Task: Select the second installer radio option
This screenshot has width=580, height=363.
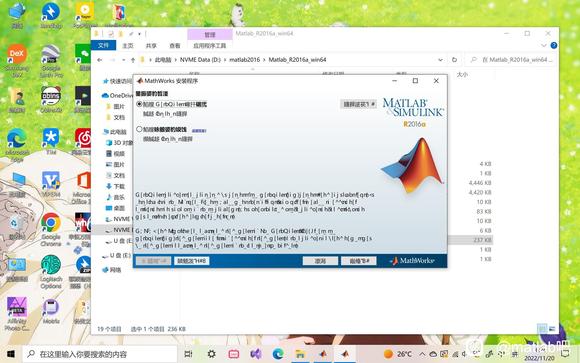Action: coord(139,129)
